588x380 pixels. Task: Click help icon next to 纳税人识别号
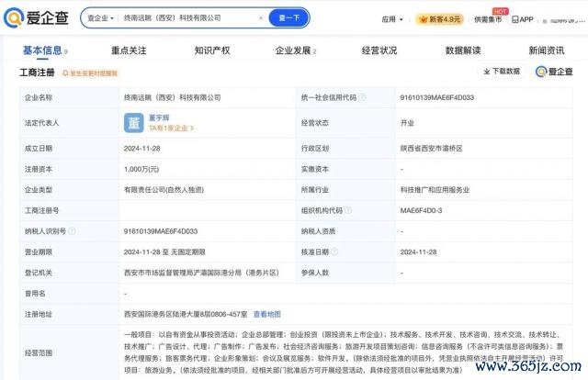tap(72, 231)
